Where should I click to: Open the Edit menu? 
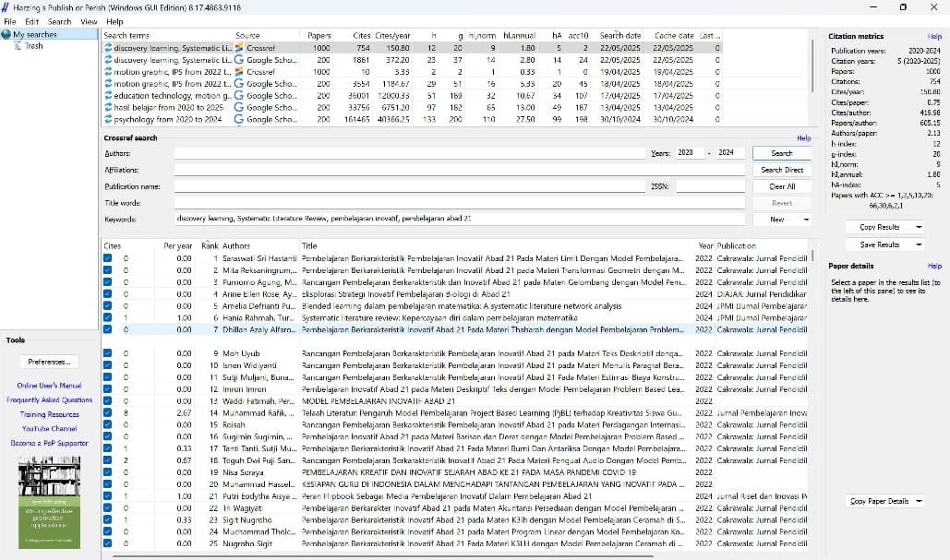32,22
